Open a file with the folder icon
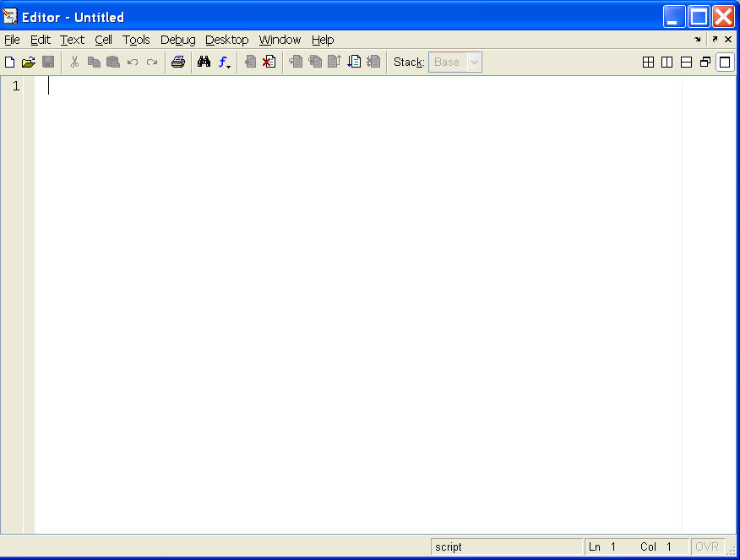This screenshot has width=740, height=560. pos(29,62)
